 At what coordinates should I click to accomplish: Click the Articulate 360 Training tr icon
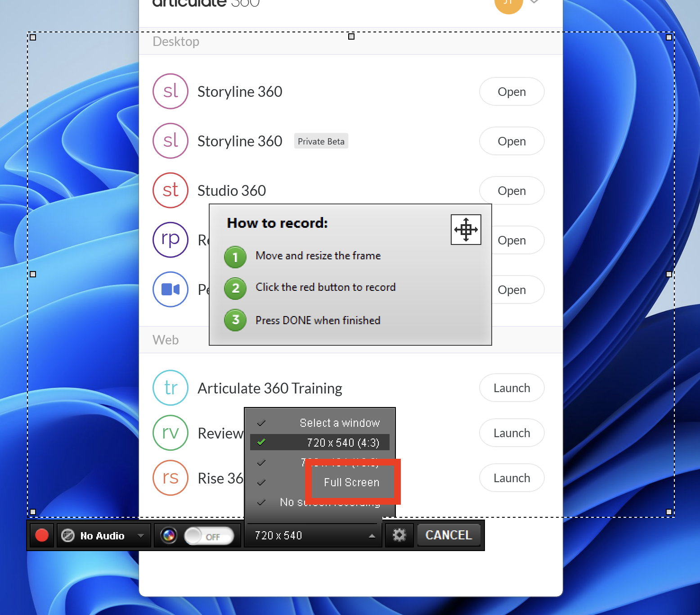(x=171, y=387)
